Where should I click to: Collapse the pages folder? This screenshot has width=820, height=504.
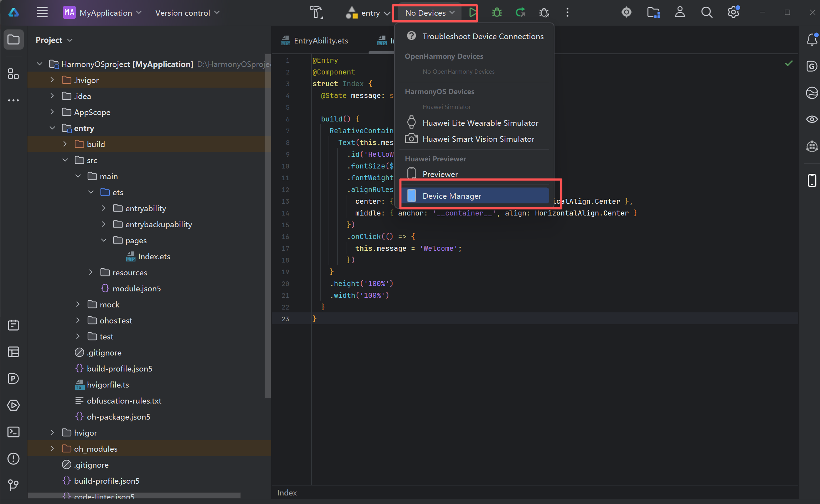tap(104, 240)
